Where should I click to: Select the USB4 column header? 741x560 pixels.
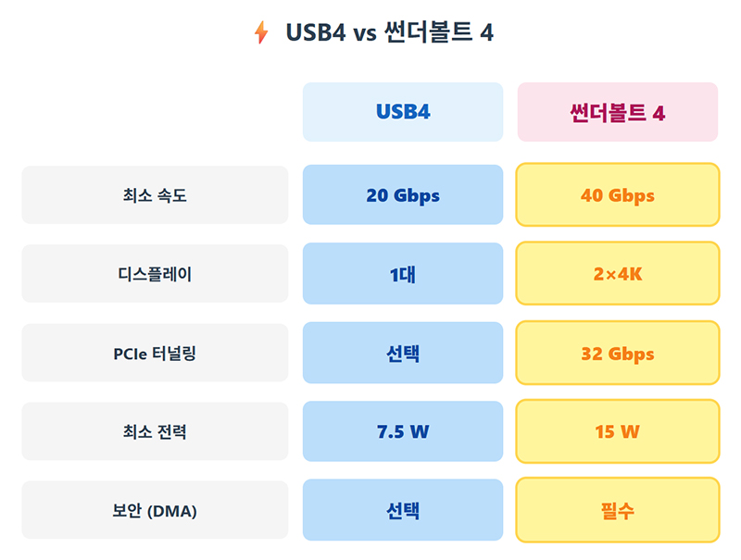tap(403, 112)
